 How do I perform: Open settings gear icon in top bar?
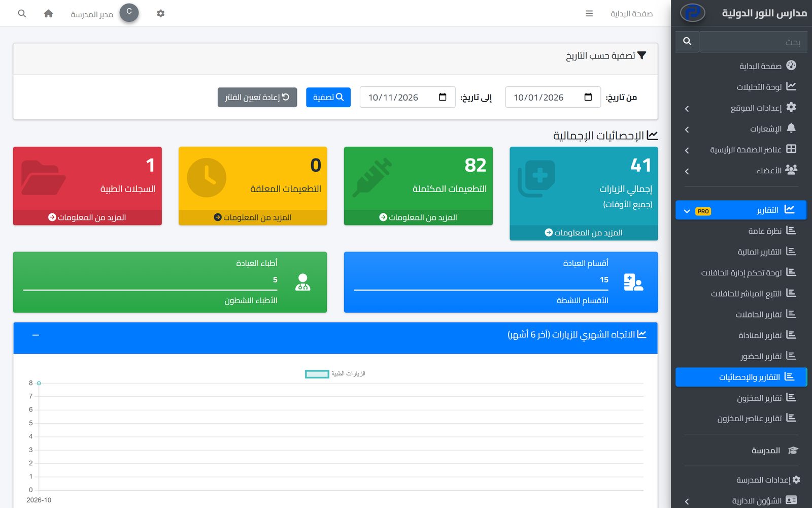coord(160,14)
